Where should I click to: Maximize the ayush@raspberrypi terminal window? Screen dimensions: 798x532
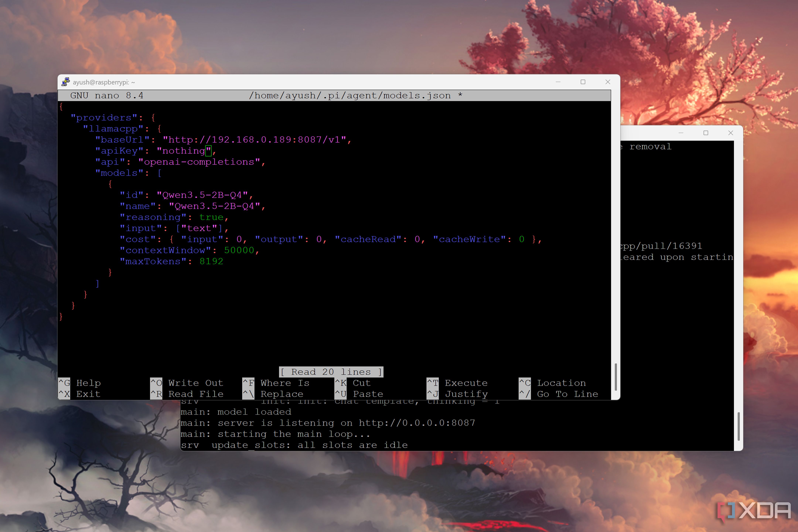pyautogui.click(x=583, y=82)
